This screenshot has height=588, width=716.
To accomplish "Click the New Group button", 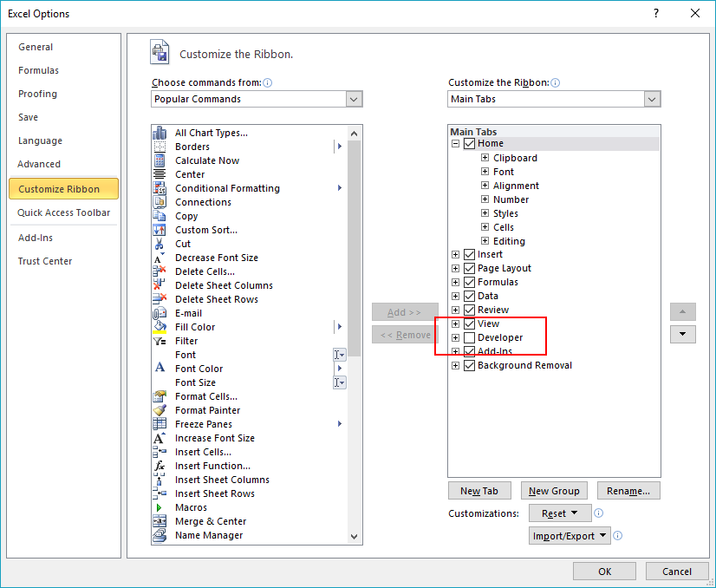I will click(554, 491).
